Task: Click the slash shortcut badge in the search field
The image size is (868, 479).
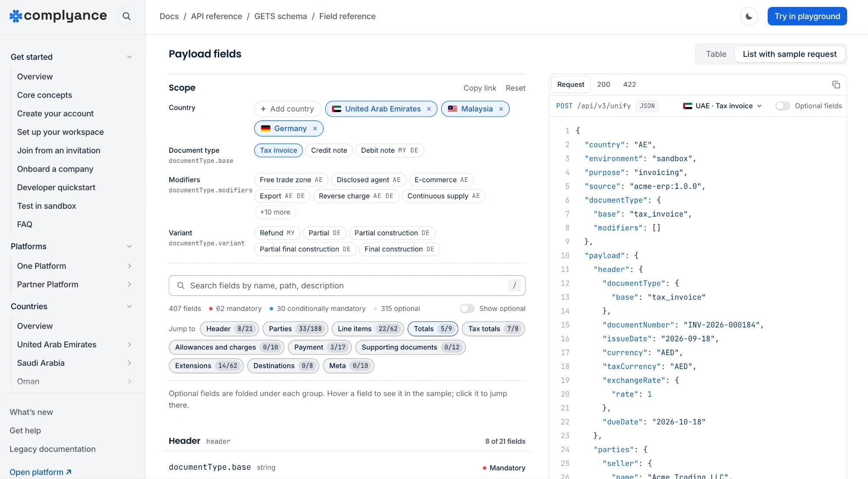Action: tap(514, 285)
